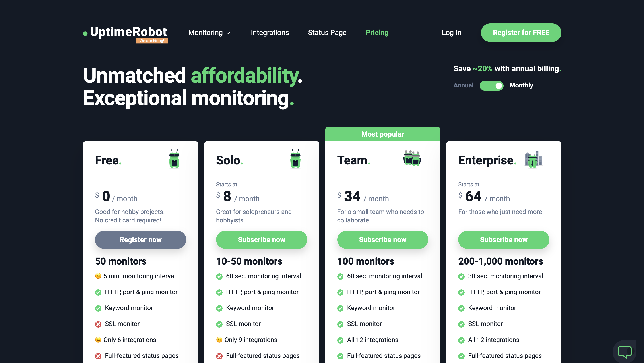
Task: Toggle the Annual/Monthly billing switch
Action: 491,85
